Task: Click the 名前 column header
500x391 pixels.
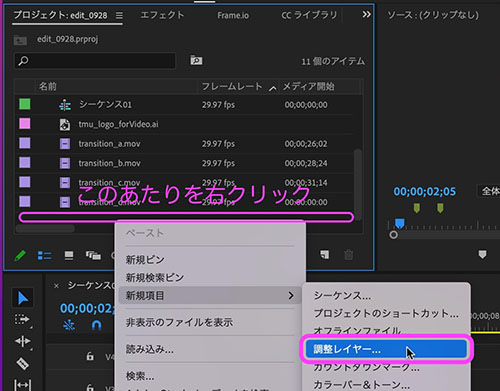Action: point(48,87)
